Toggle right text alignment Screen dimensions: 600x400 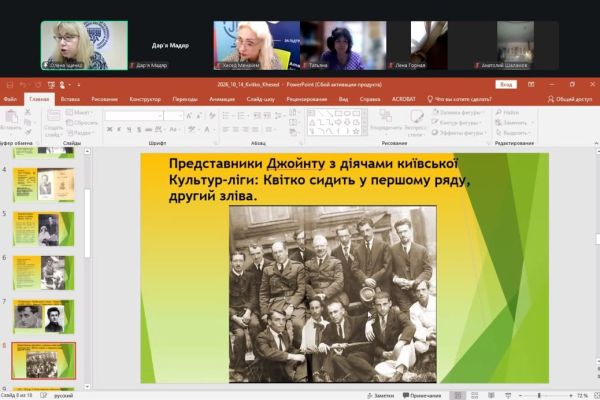(245, 130)
